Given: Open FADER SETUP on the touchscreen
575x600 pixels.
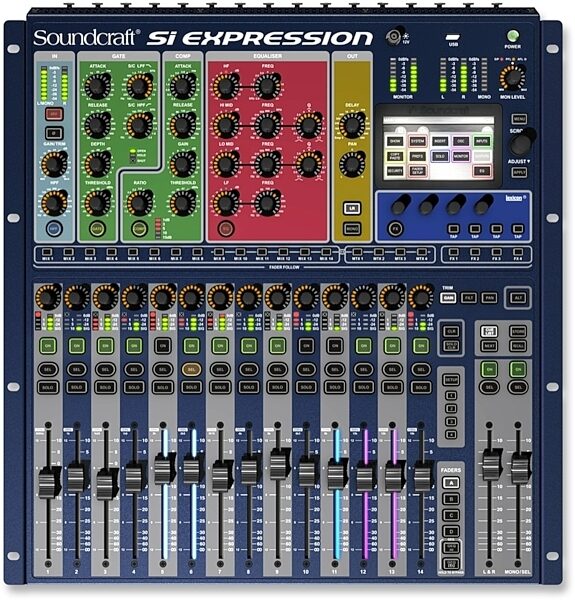Looking at the screenshot, I should tap(417, 171).
